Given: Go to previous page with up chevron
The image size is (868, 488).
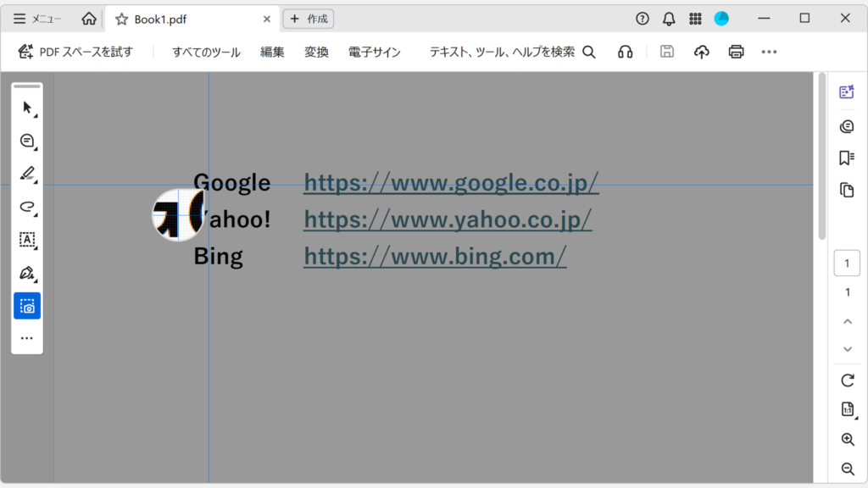Looking at the screenshot, I should click(848, 321).
